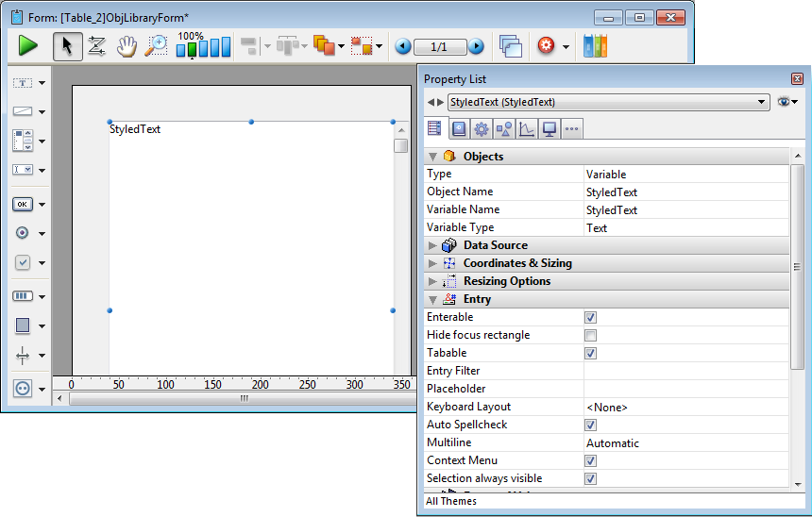Expand Coordinates & Sizing section
812x517 pixels.
click(433, 263)
